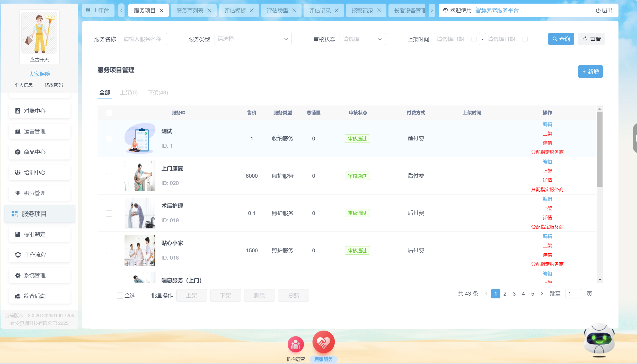
Task: Switch to 下架(43) tab
Action: click(158, 93)
